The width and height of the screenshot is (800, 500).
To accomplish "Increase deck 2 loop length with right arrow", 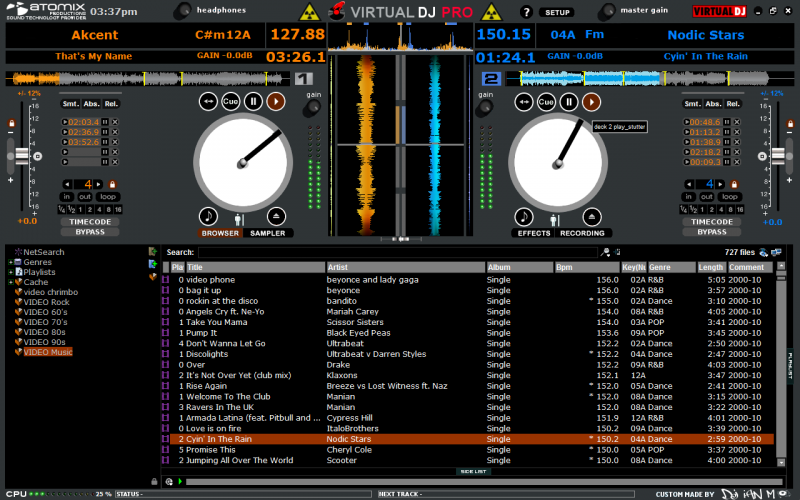I will pyautogui.click(x=720, y=184).
